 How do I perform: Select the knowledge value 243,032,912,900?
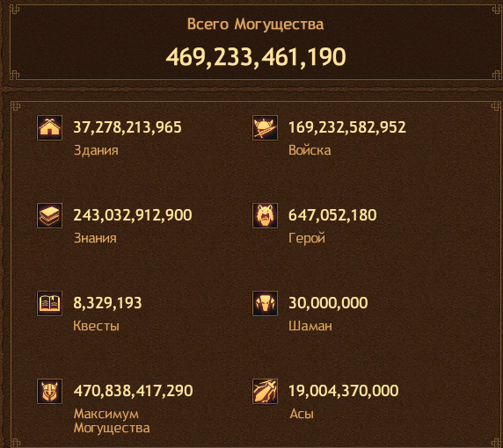[133, 215]
